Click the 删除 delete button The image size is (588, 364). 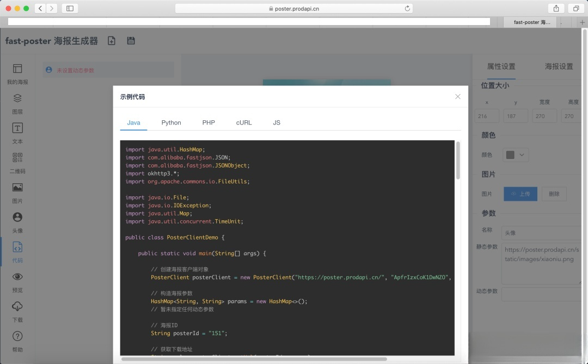pos(554,194)
